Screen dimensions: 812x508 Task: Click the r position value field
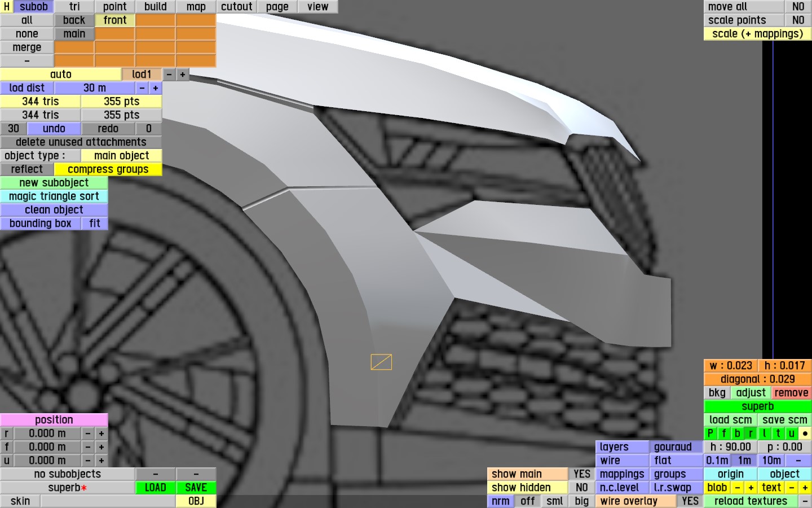coord(47,433)
